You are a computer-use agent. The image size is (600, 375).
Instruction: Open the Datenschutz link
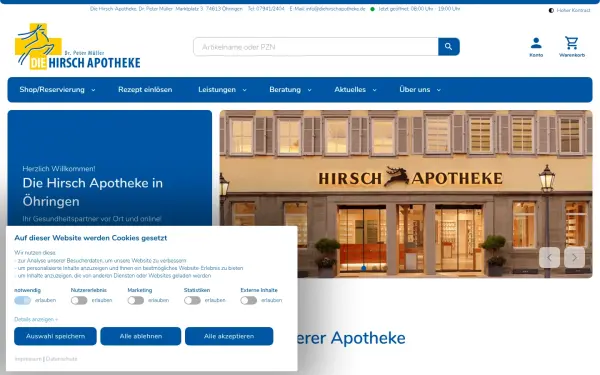[x=62, y=359]
